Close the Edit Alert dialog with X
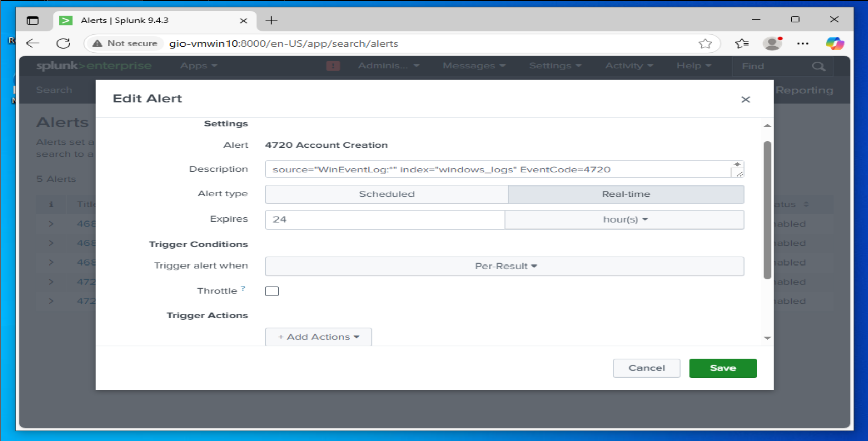 pos(745,99)
